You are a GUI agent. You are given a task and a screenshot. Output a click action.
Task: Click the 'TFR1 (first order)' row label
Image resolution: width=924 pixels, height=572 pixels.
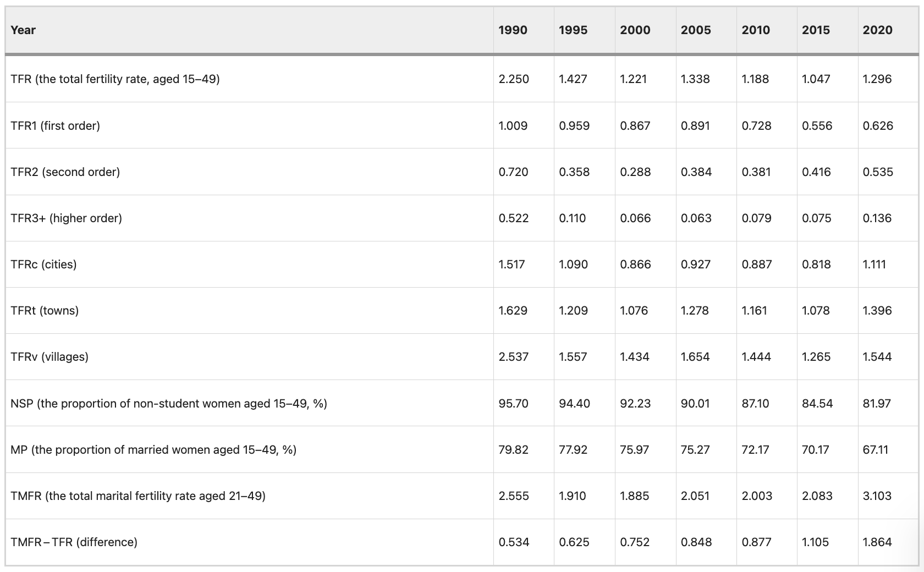55,126
